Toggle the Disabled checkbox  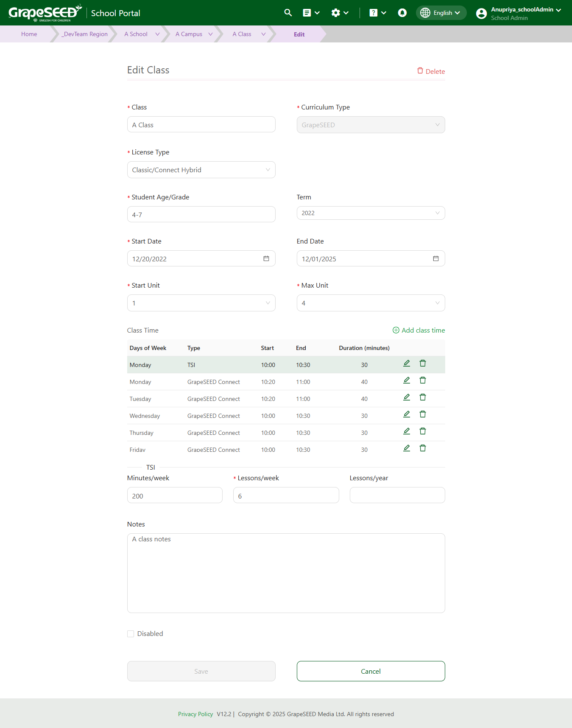[x=131, y=634]
